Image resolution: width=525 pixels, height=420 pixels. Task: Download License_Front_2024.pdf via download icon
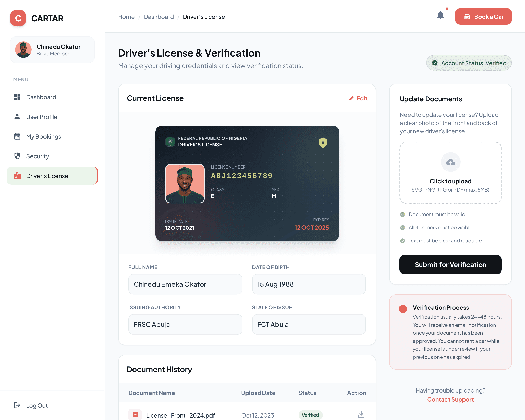tap(361, 414)
